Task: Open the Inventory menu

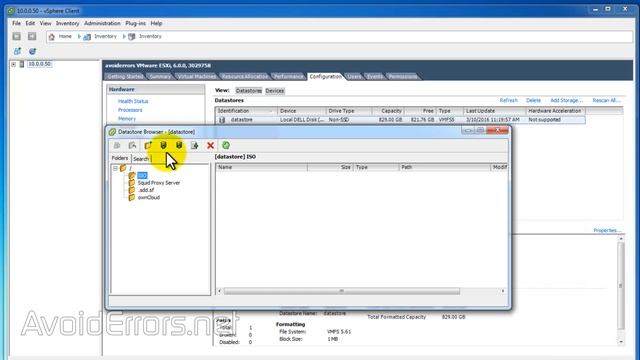Action: 67,23
